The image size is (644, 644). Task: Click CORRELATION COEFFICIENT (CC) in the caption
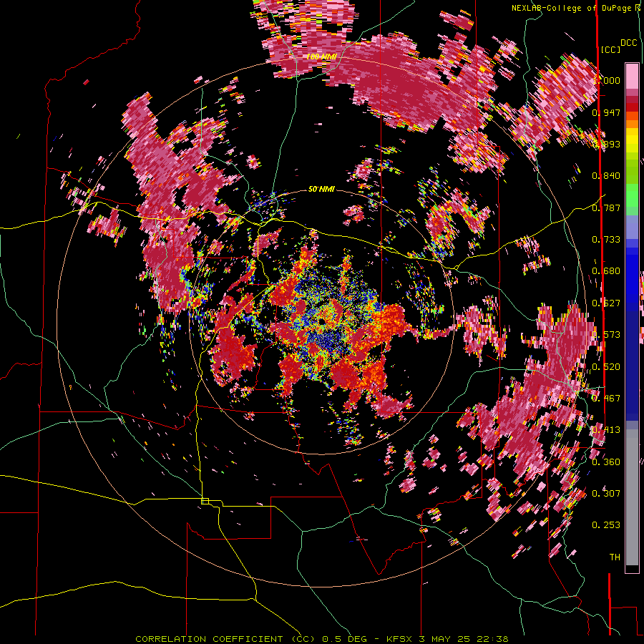pos(225,639)
